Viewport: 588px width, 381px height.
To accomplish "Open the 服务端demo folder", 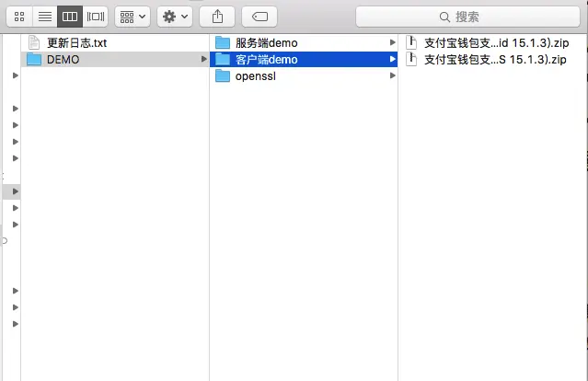I will [x=304, y=42].
